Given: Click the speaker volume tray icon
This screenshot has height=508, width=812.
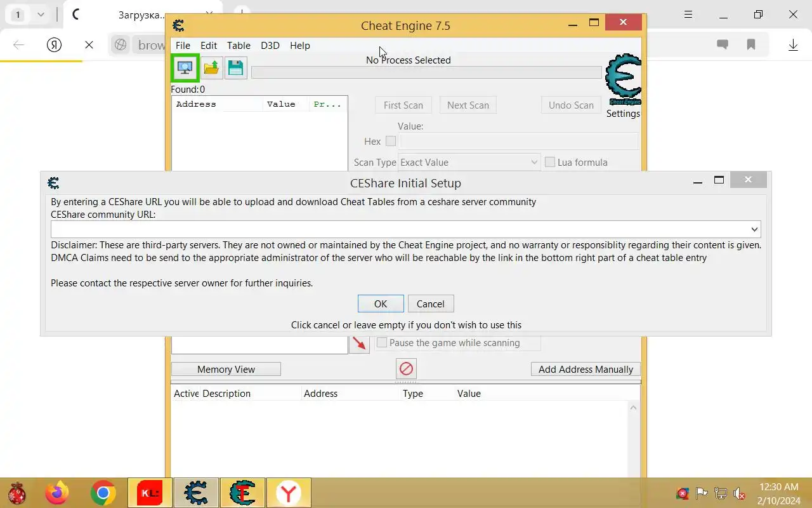Looking at the screenshot, I should (739, 493).
